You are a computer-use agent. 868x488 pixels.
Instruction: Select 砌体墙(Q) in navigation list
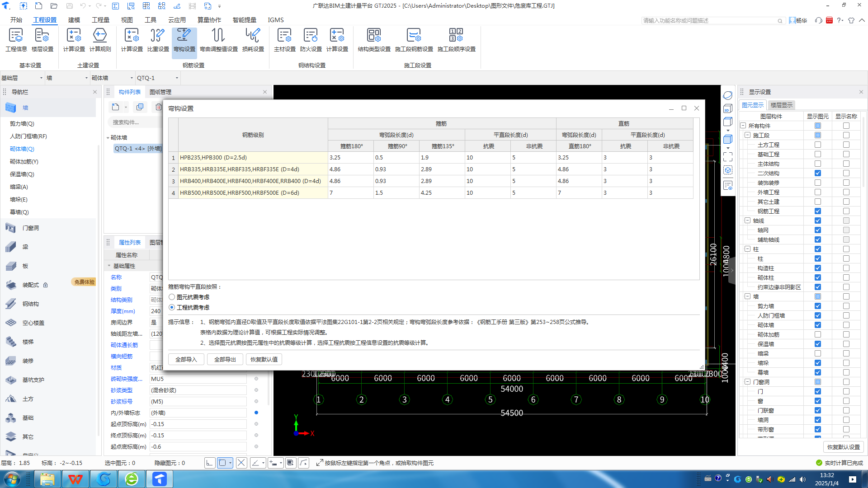[22, 149]
